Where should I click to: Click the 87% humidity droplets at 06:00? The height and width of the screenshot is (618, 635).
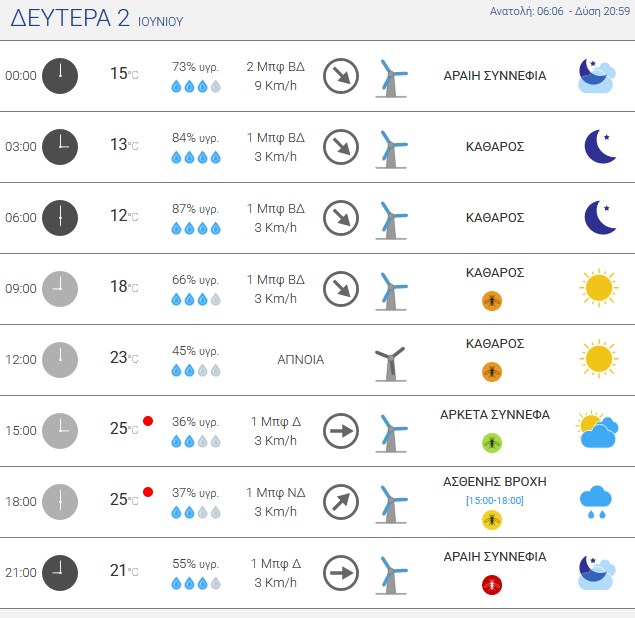196,228
